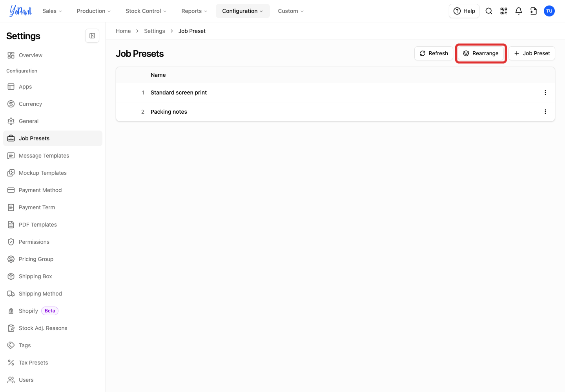Open Stock Adj. Reasons settings
This screenshot has width=565, height=392.
[53, 328]
